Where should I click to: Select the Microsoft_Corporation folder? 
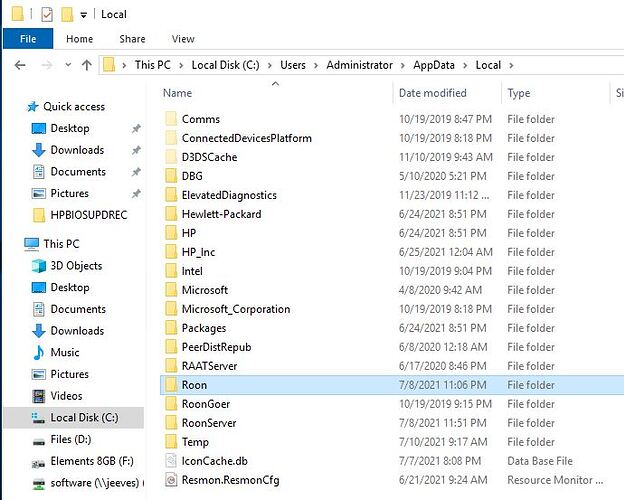[x=236, y=309]
